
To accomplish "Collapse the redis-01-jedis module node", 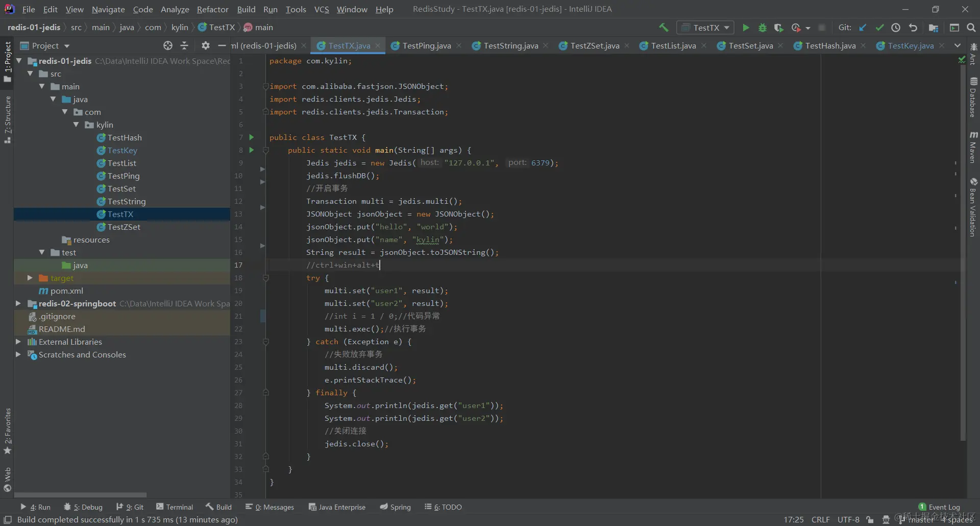I will coord(19,60).
